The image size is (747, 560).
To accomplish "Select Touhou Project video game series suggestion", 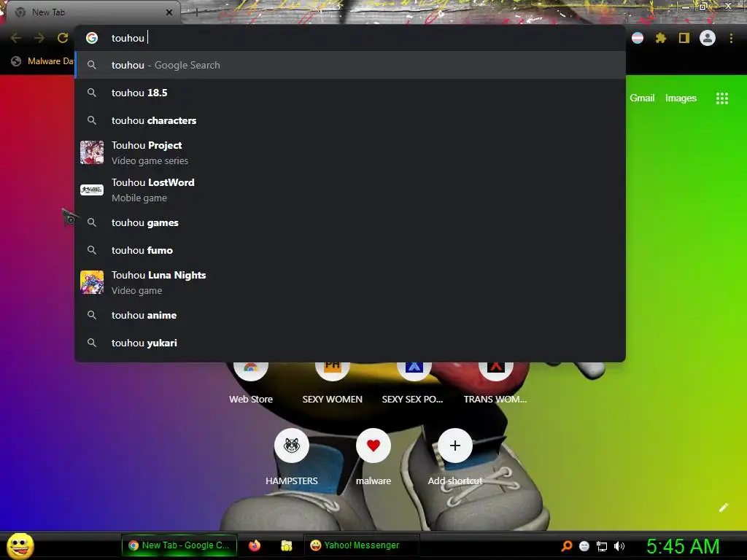I will click(x=349, y=153).
